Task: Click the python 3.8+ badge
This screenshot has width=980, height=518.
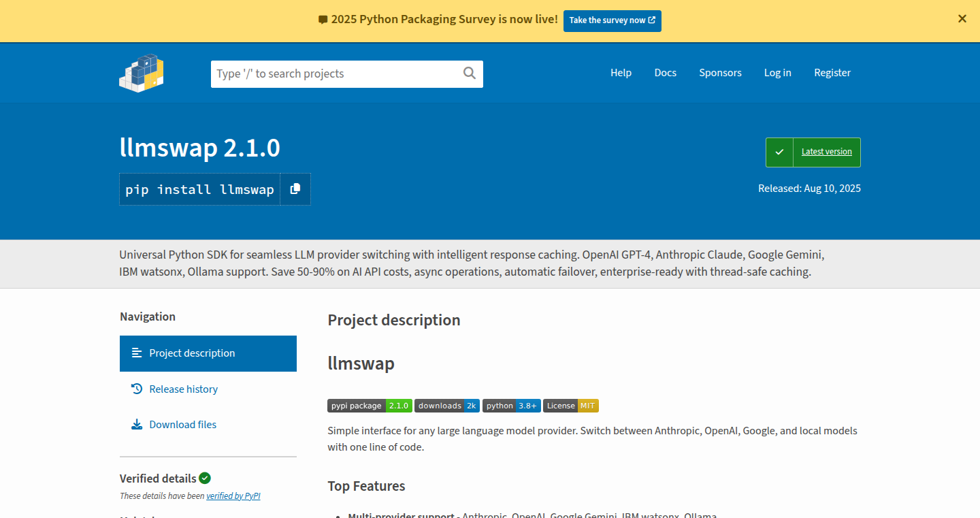Action: 512,406
